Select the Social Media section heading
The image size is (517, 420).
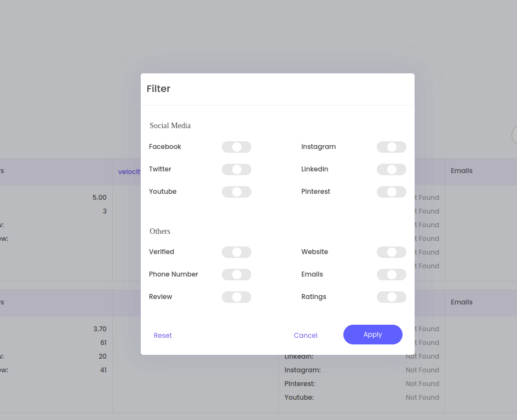tap(170, 125)
